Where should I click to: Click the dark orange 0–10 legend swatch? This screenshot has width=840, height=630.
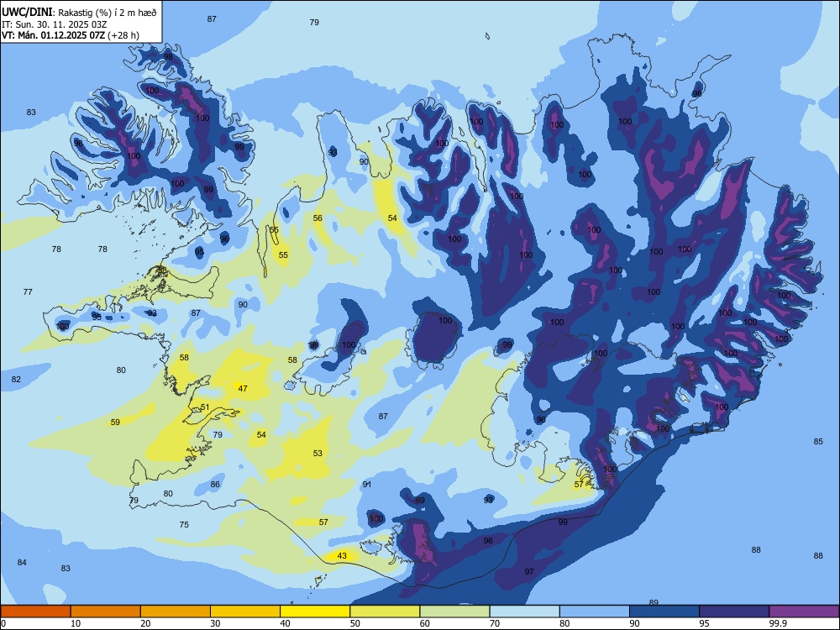pyautogui.click(x=35, y=612)
